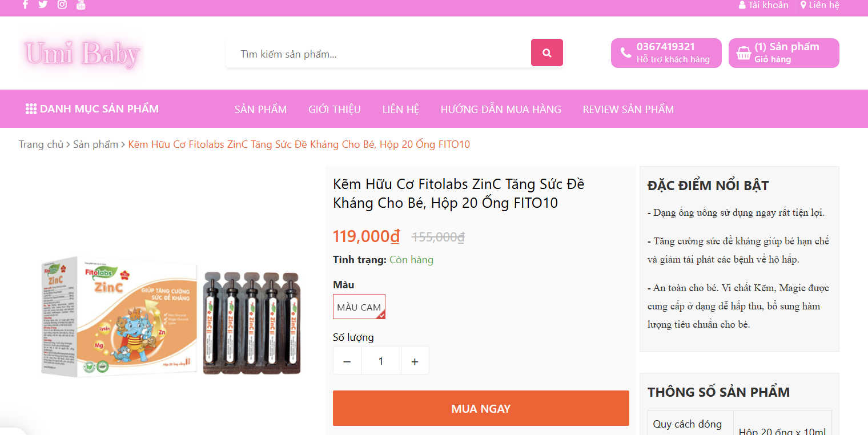868x435 pixels.
Task: Decrease quantity with the minus button
Action: (x=347, y=361)
